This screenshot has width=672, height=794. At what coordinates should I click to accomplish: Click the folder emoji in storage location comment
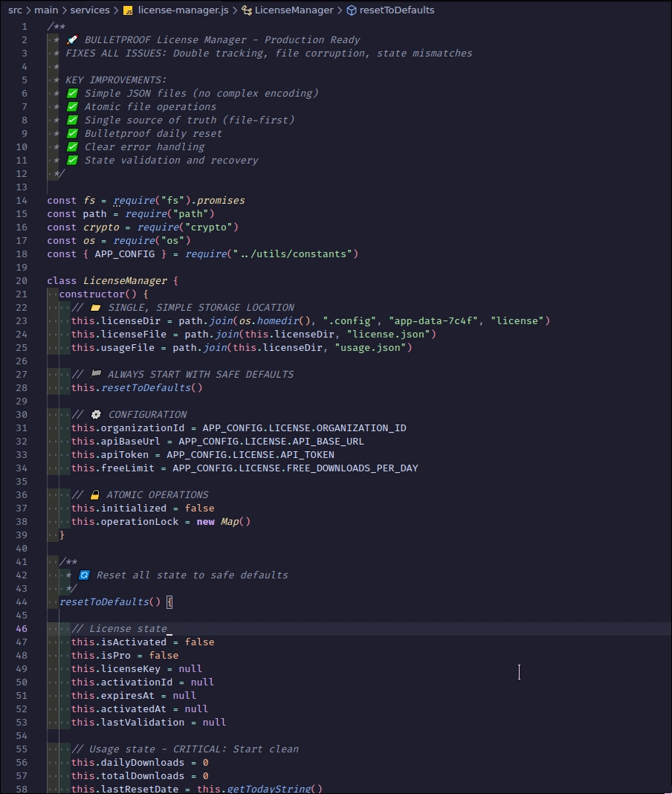pyautogui.click(x=96, y=307)
